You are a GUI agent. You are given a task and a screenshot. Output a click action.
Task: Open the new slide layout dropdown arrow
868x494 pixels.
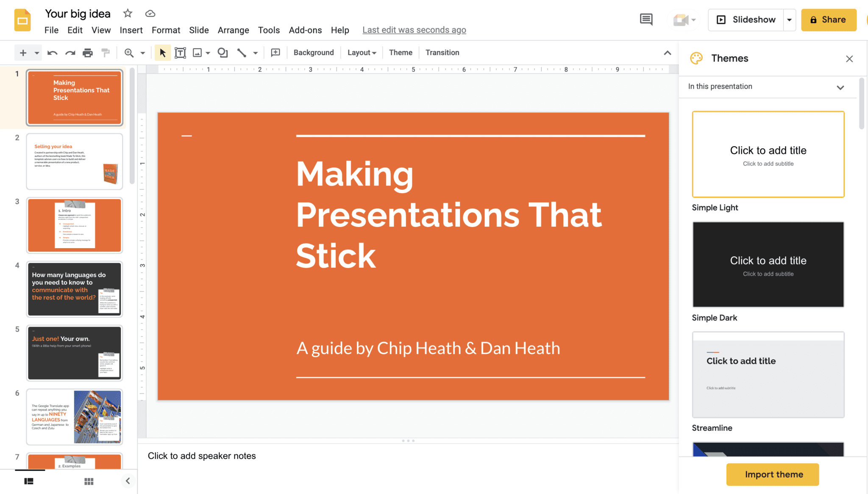point(37,53)
